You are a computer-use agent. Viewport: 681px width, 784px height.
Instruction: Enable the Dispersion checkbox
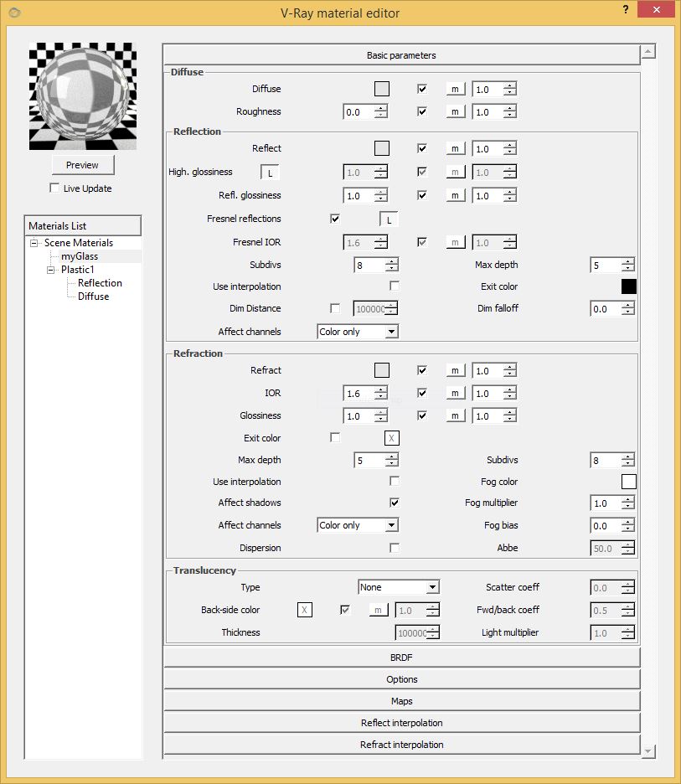(395, 548)
